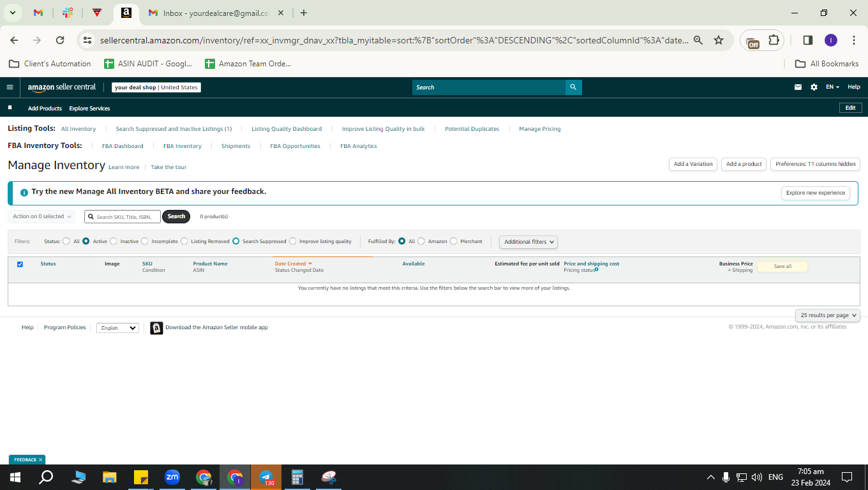Open the messages envelope icon
The image size is (868, 490).
[798, 87]
